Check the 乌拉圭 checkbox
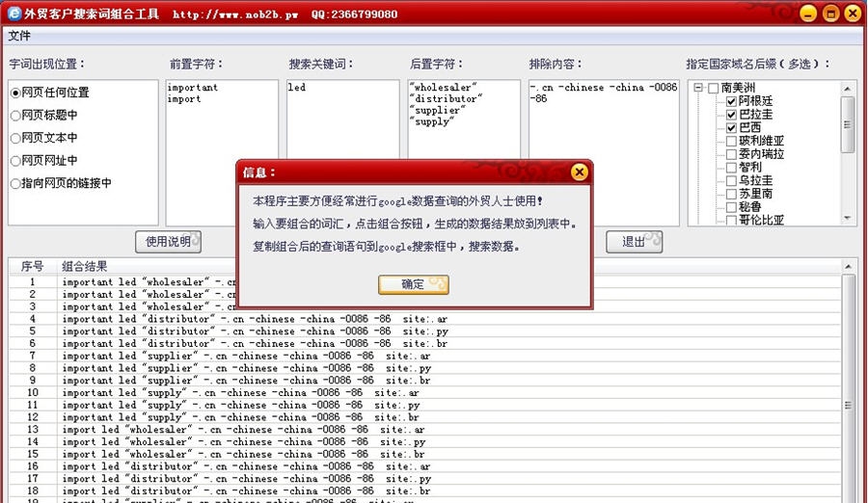Screen dimensions: 868x503 coord(731,181)
